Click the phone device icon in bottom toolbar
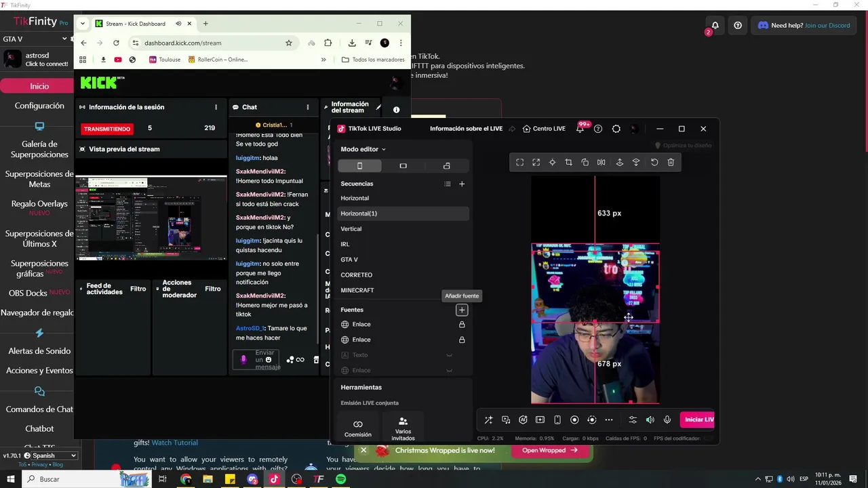The height and width of the screenshot is (488, 868). pos(557,420)
